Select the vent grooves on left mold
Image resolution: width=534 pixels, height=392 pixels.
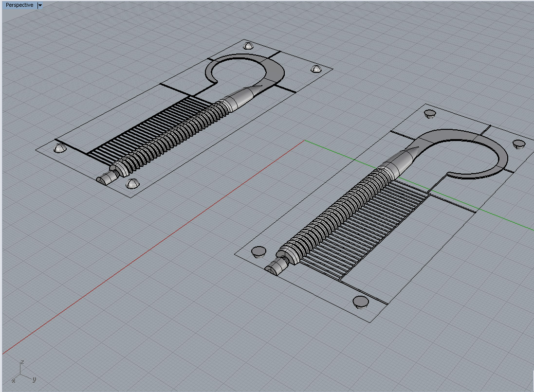point(141,131)
